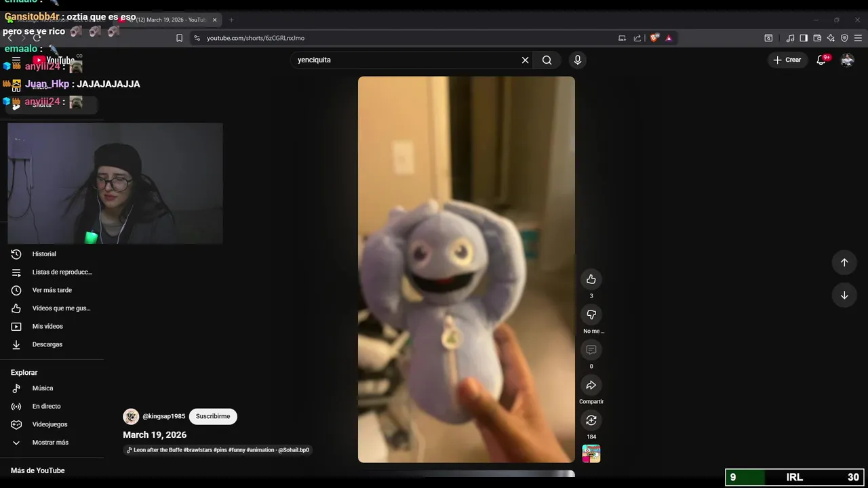Click the @kingsap1985 channel avatar
Screen dimensions: 868x488
point(131,416)
